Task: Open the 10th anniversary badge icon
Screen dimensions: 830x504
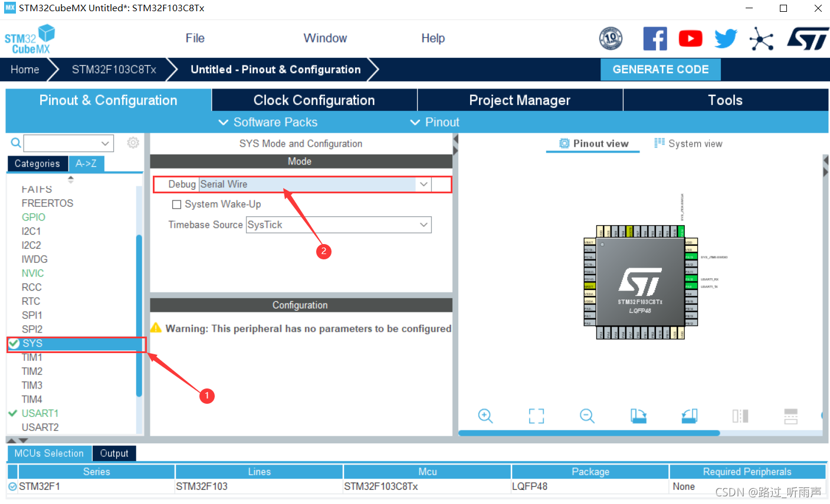Action: 611,39
